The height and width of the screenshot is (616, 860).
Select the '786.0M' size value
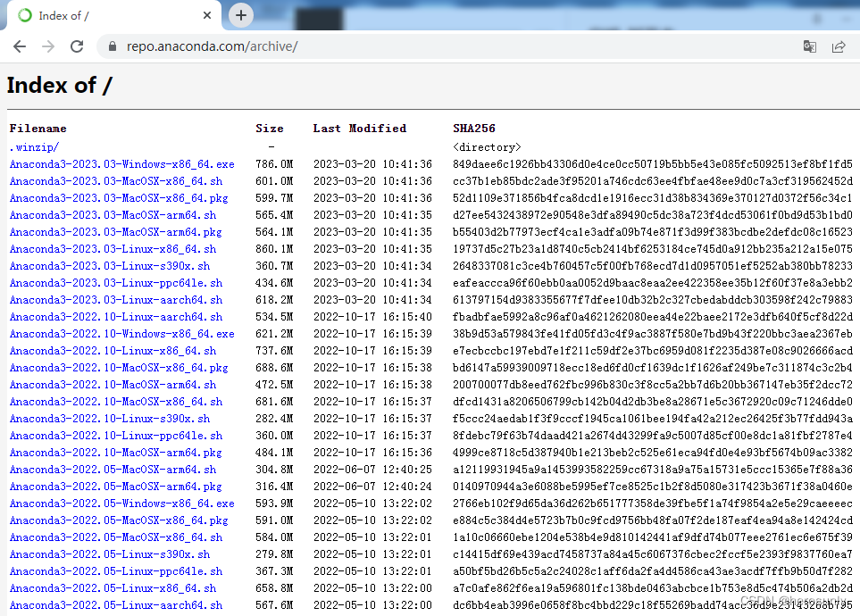274,164
